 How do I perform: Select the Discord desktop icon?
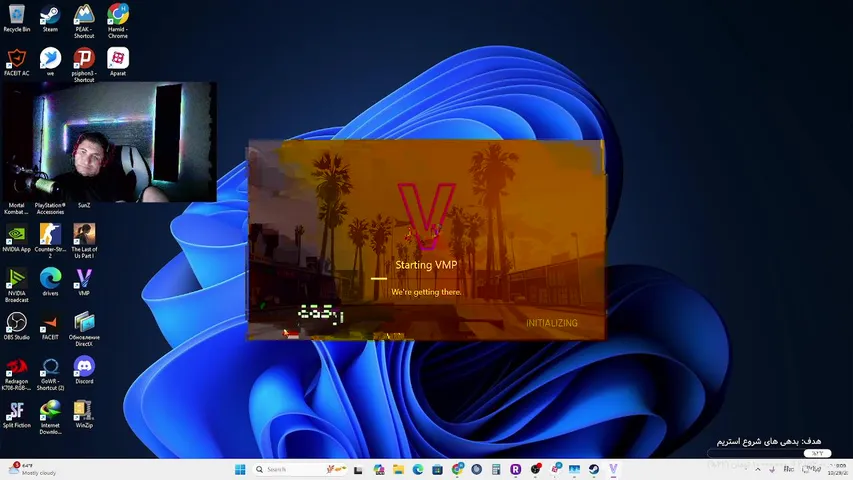coord(84,370)
